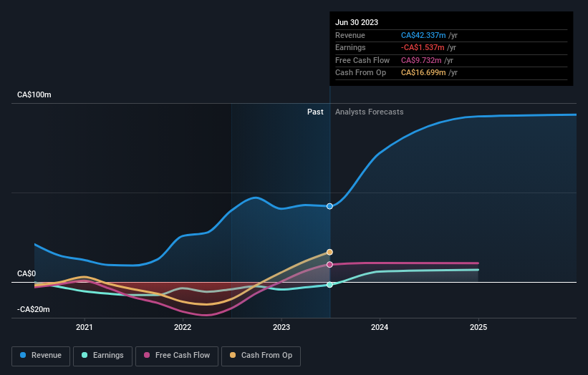The image size is (588, 375).
Task: Click the CA$9.732m free cash flow value
Action: (x=421, y=60)
